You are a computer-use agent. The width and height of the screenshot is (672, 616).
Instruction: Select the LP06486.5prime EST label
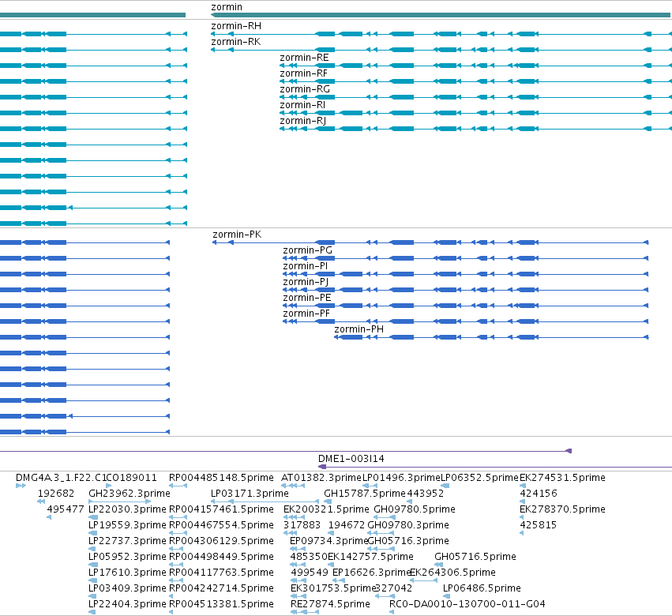click(482, 589)
